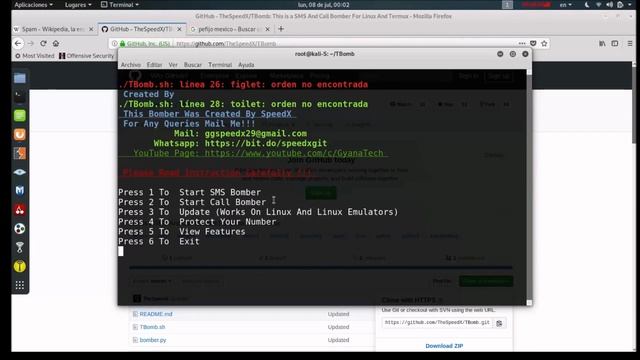Image resolution: width=640 pixels, height=360 pixels.
Task: Open the terminal Editar menu
Action: click(x=154, y=65)
